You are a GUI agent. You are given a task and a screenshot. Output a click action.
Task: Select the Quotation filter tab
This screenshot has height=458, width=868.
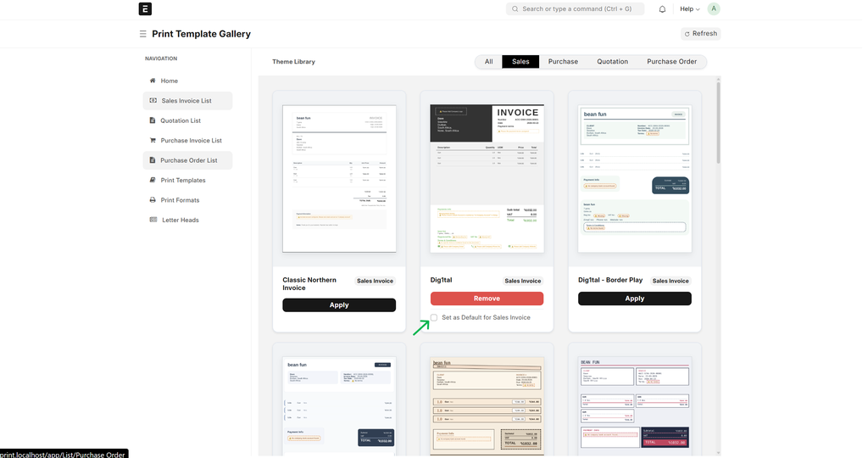tap(612, 62)
